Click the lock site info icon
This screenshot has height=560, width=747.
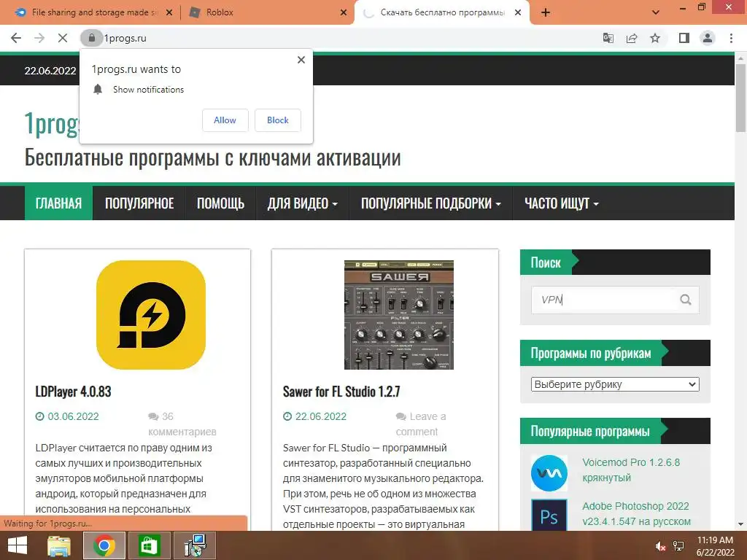pos(91,38)
